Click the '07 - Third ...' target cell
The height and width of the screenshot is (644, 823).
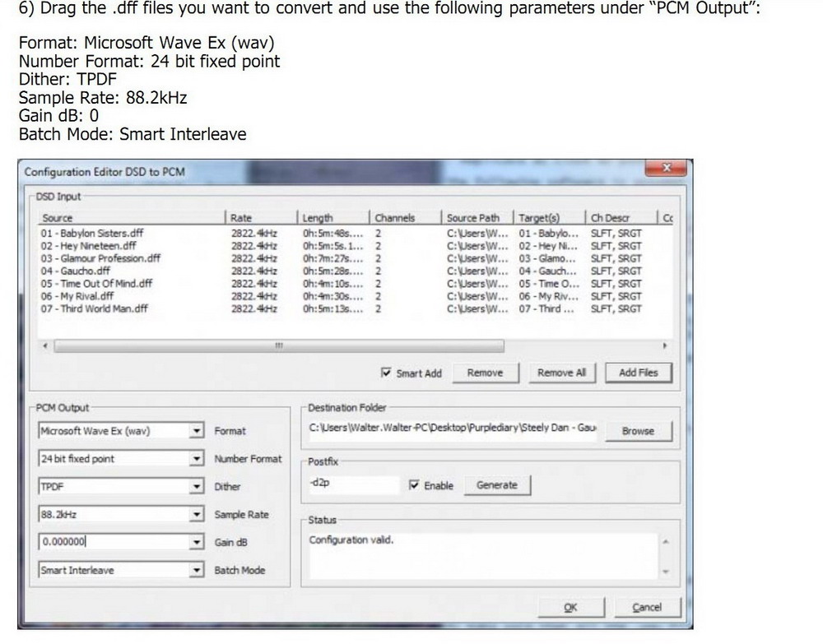click(546, 309)
